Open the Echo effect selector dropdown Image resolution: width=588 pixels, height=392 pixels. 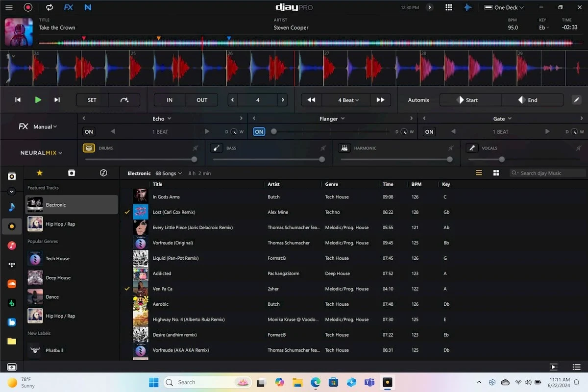point(162,119)
